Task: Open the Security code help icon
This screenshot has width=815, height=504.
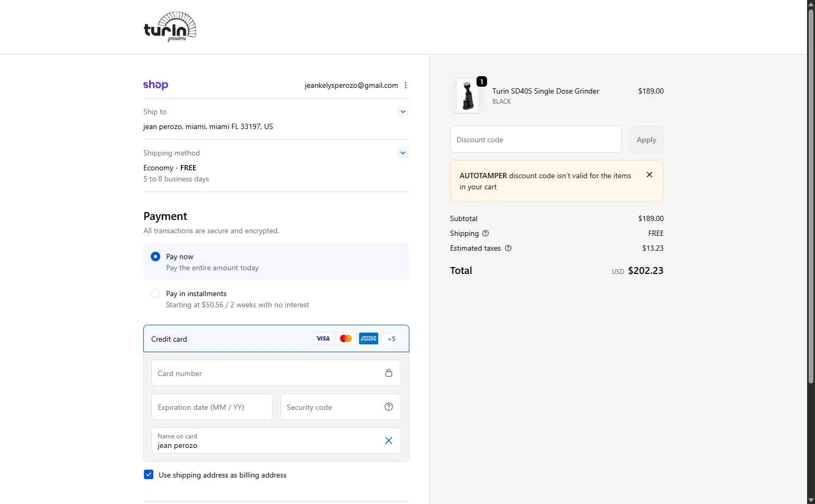Action: point(389,407)
